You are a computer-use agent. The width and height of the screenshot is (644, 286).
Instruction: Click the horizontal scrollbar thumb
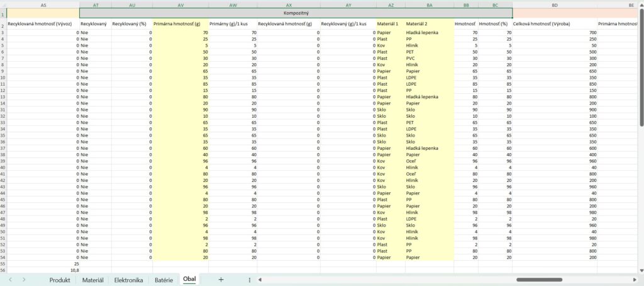tap(538, 280)
